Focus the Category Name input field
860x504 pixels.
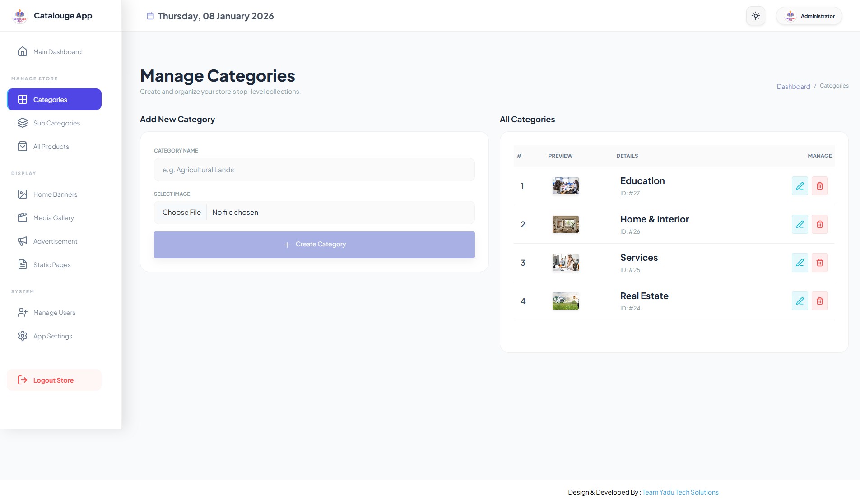(x=314, y=170)
